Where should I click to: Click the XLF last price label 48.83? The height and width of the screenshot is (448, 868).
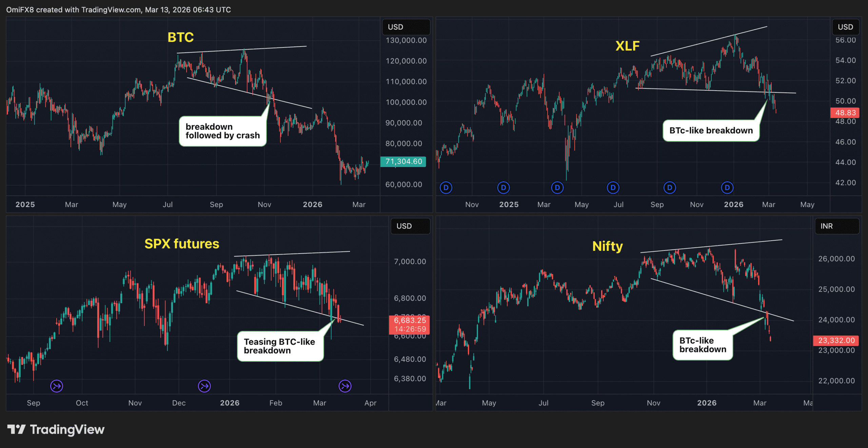845,113
